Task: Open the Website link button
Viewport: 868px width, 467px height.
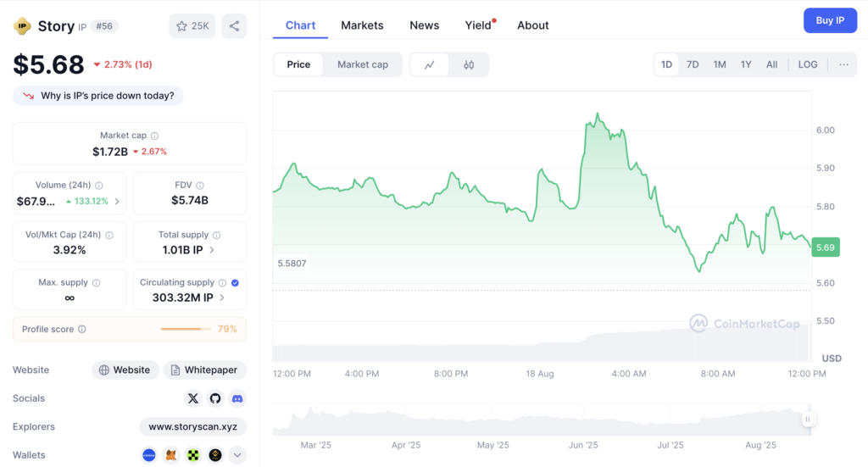Action: 125,370
